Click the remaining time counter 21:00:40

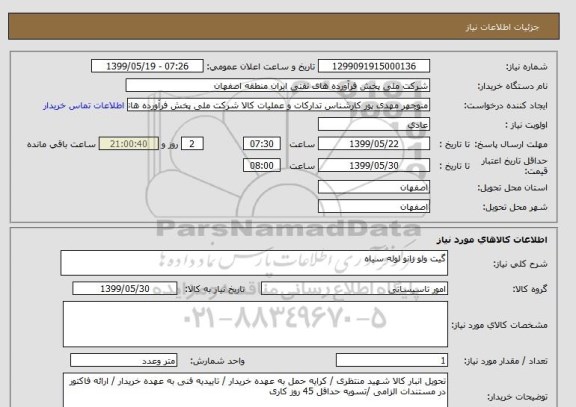[x=129, y=144]
